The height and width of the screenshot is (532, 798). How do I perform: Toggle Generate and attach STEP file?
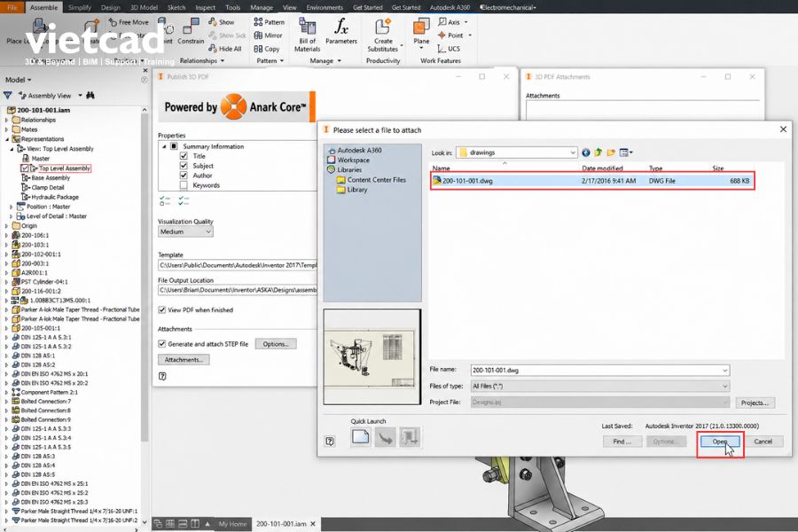162,344
